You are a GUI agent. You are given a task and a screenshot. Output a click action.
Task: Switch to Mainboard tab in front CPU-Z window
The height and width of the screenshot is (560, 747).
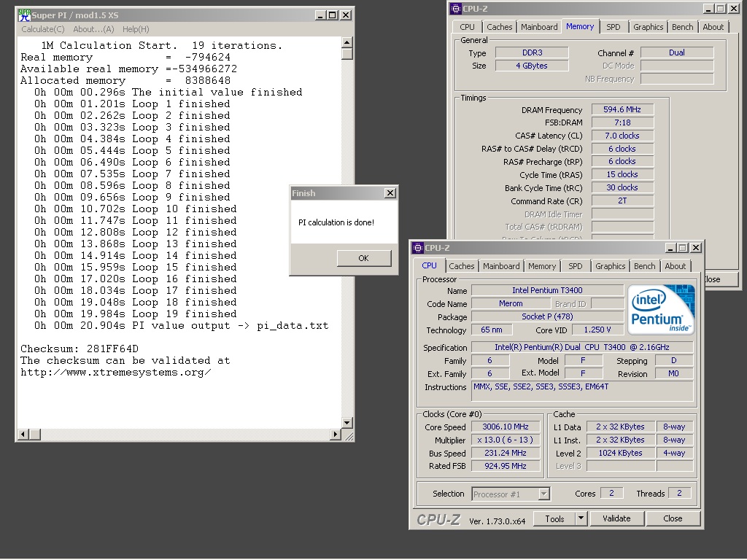[x=501, y=266]
